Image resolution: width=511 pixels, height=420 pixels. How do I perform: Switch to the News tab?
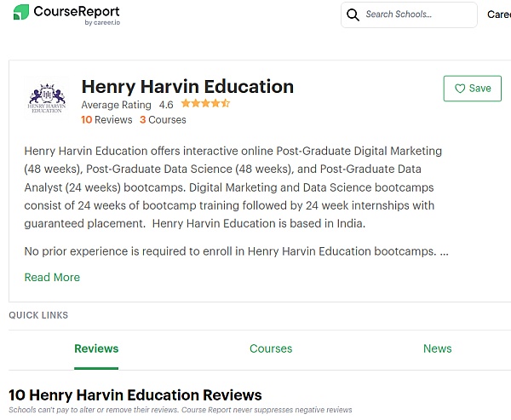point(437,348)
